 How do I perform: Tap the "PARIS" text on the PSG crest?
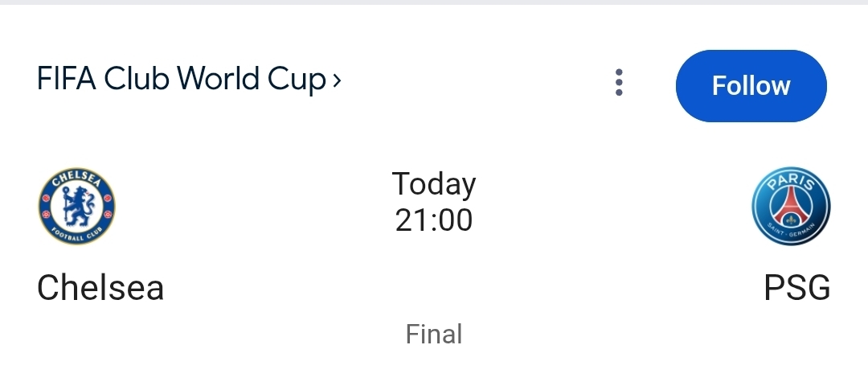tap(791, 181)
